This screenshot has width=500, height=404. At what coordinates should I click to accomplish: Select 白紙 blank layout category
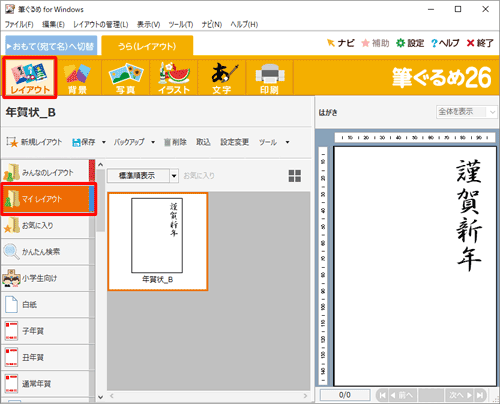click(x=45, y=304)
